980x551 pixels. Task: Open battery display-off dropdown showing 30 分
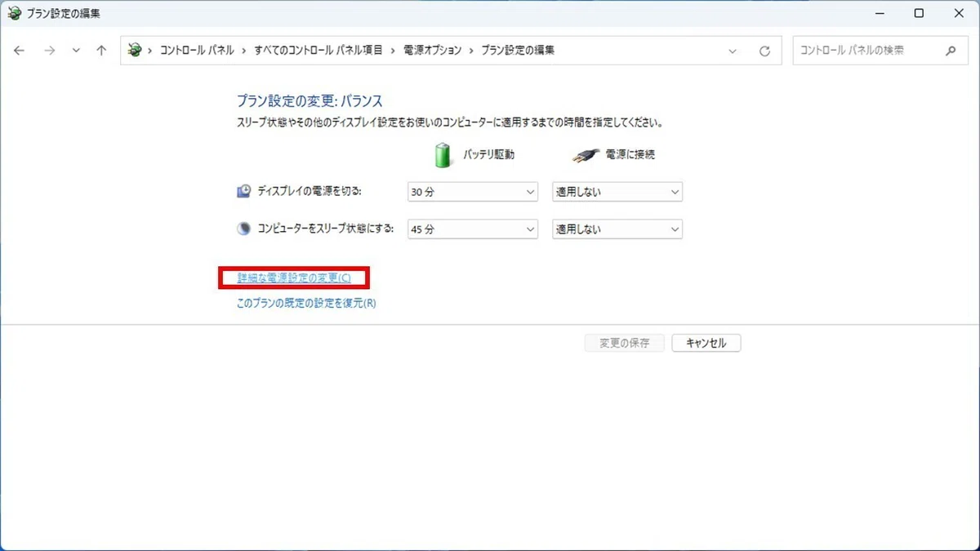point(472,192)
